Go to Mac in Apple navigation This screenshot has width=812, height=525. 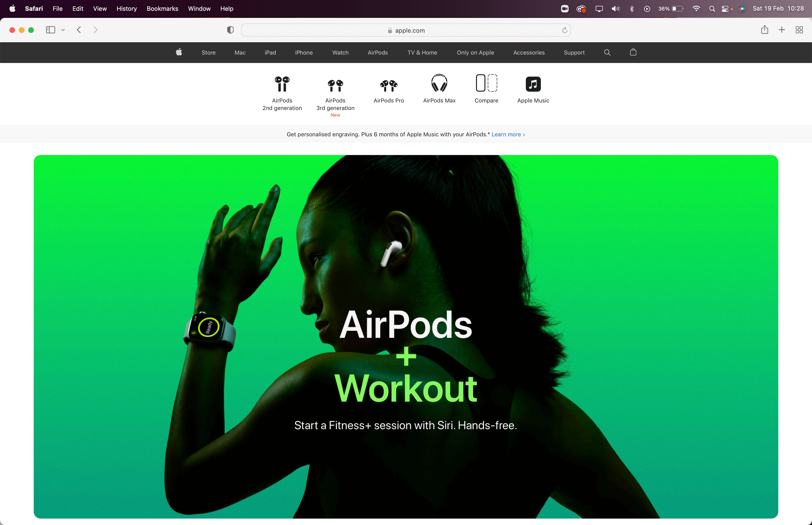point(240,52)
